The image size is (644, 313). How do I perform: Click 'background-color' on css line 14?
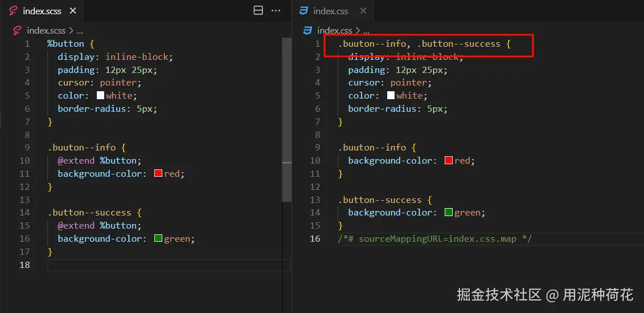tap(390, 212)
